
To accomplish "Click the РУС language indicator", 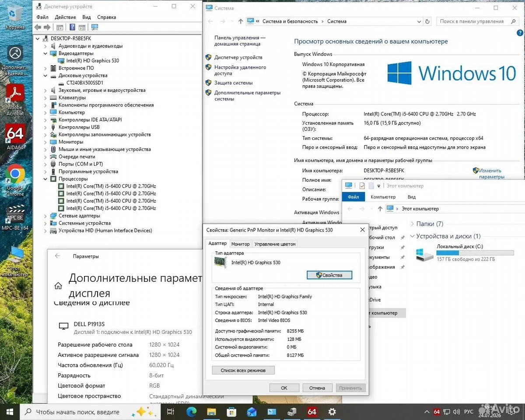I will pyautogui.click(x=469, y=412).
